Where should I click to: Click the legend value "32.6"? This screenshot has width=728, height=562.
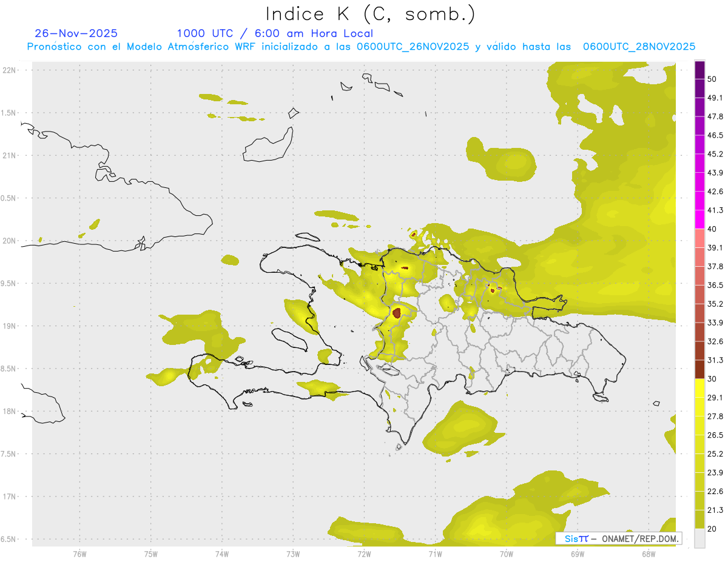(715, 341)
